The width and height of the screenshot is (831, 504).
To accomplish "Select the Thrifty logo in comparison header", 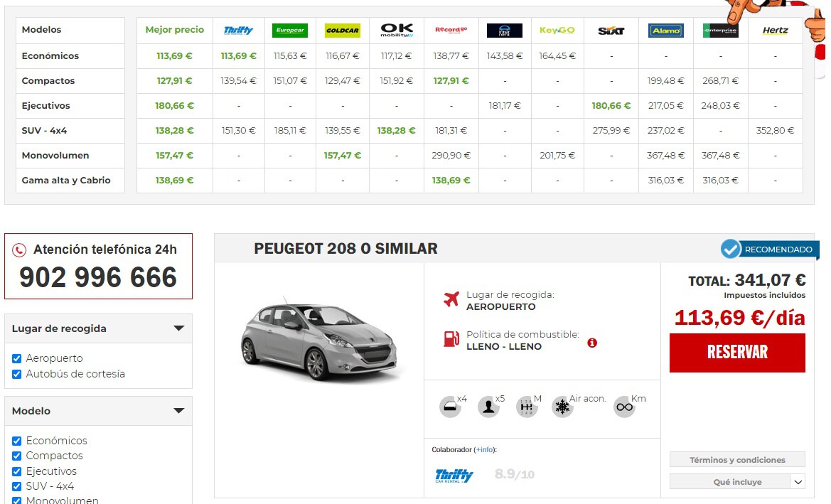I will (x=237, y=30).
